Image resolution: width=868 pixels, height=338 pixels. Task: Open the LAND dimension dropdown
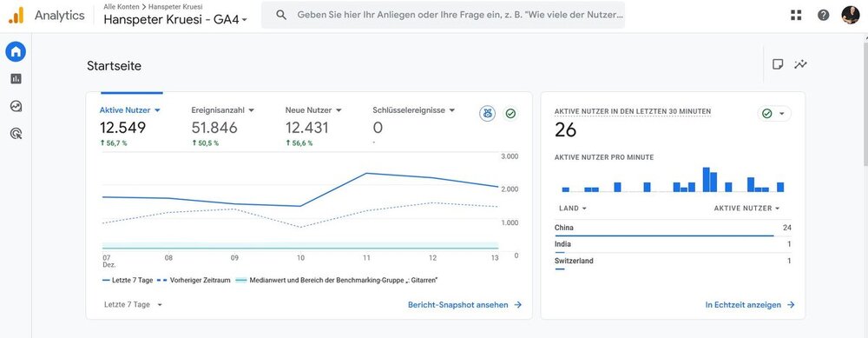(x=572, y=209)
